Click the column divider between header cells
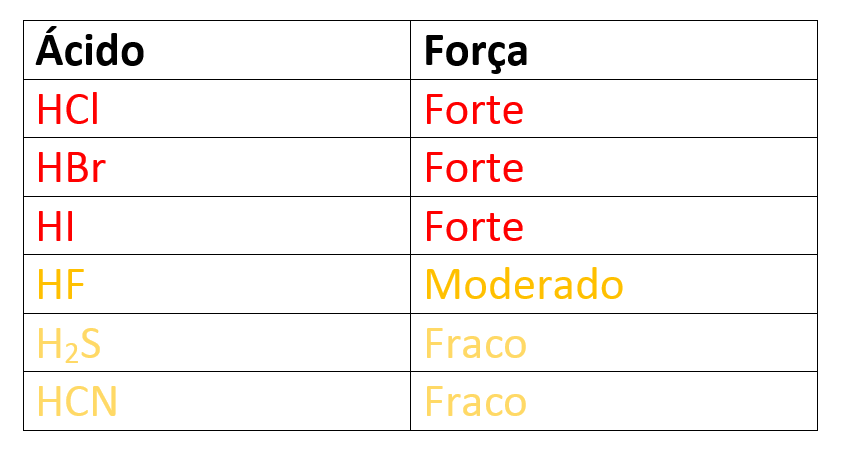The image size is (854, 456). pos(410,50)
